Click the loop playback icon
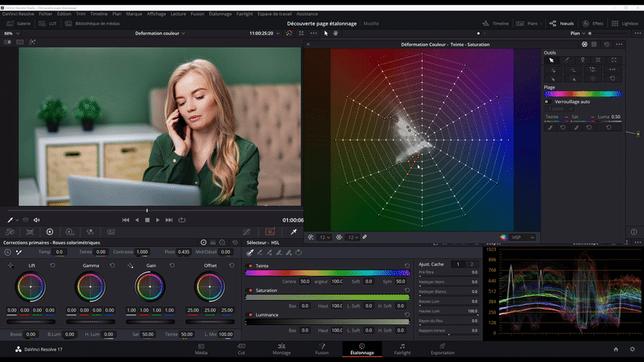644x362 pixels. [x=182, y=220]
